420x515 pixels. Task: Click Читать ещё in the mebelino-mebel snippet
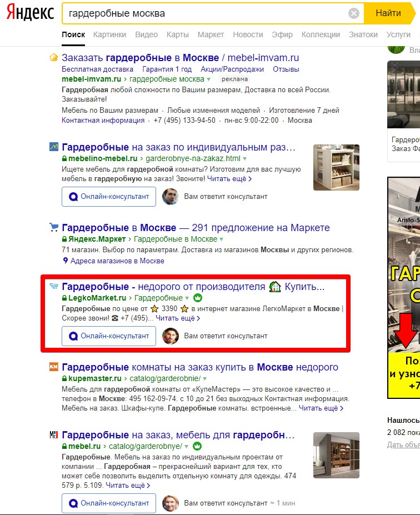point(229,179)
